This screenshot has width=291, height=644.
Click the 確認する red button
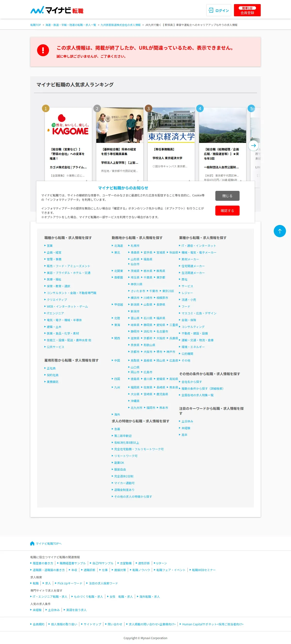pos(227,210)
